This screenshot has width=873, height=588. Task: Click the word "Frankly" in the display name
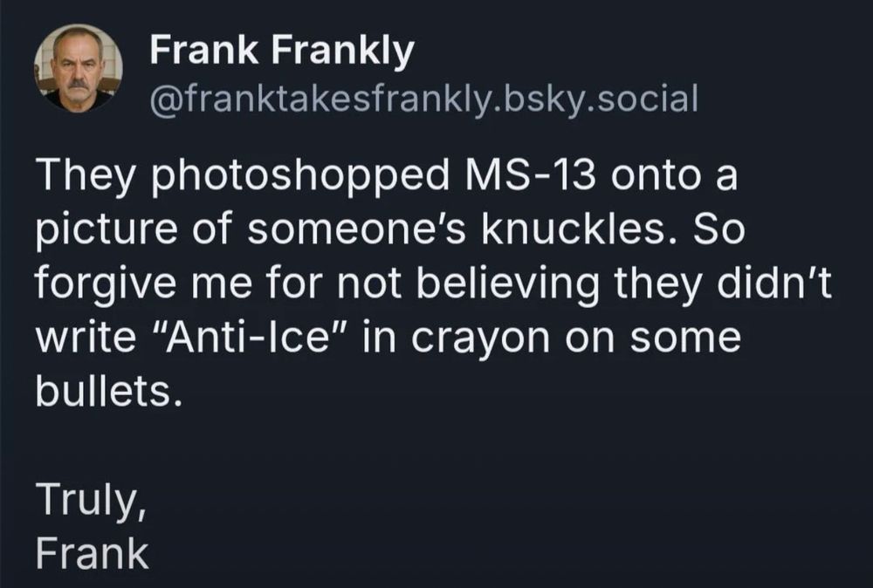tap(343, 50)
